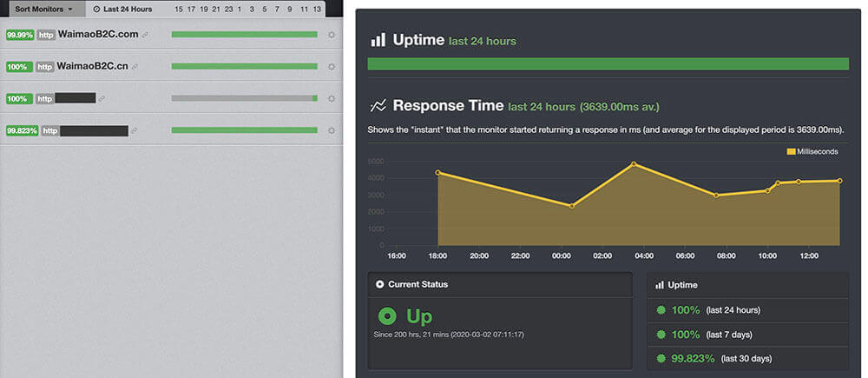Toggle the Milliseconds legend swatch
Viewport: 868px width, 378px height.
point(791,151)
